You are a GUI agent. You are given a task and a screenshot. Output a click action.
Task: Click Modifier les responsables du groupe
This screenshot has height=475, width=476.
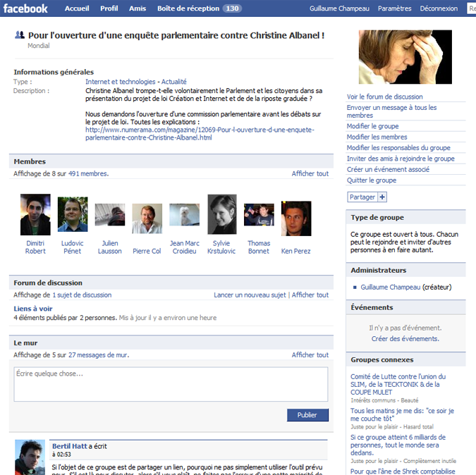click(398, 148)
